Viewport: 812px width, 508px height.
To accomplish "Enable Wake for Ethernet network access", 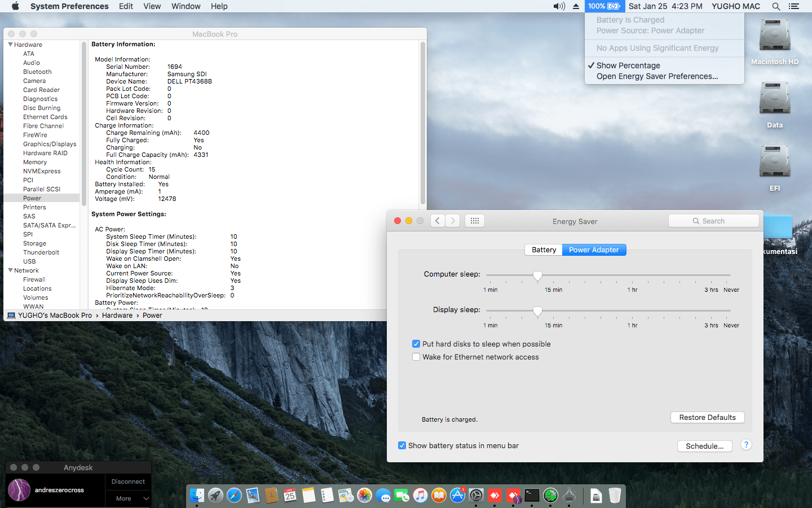I will pos(416,357).
